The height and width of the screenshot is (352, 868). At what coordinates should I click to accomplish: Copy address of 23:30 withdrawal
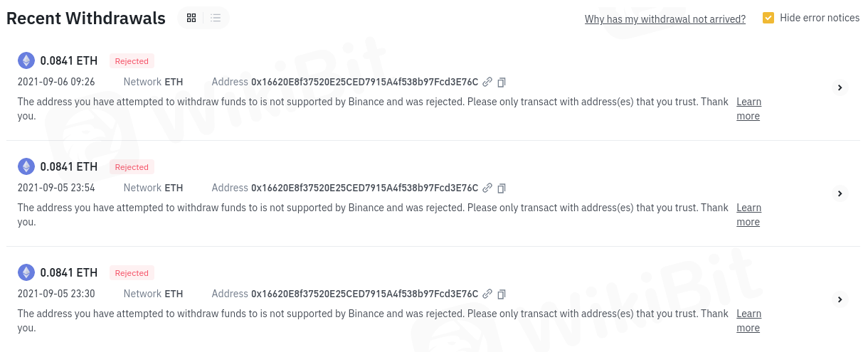coord(502,294)
